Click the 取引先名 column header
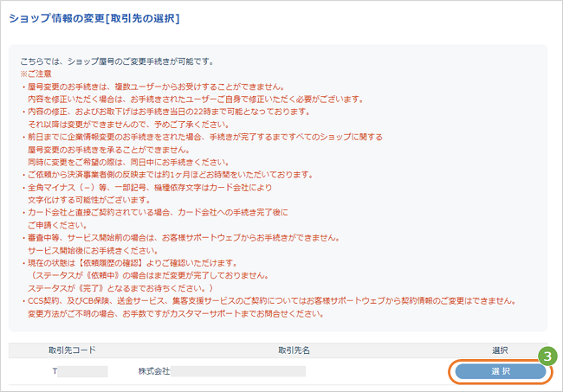This screenshot has height=392, width=563. coord(294,350)
